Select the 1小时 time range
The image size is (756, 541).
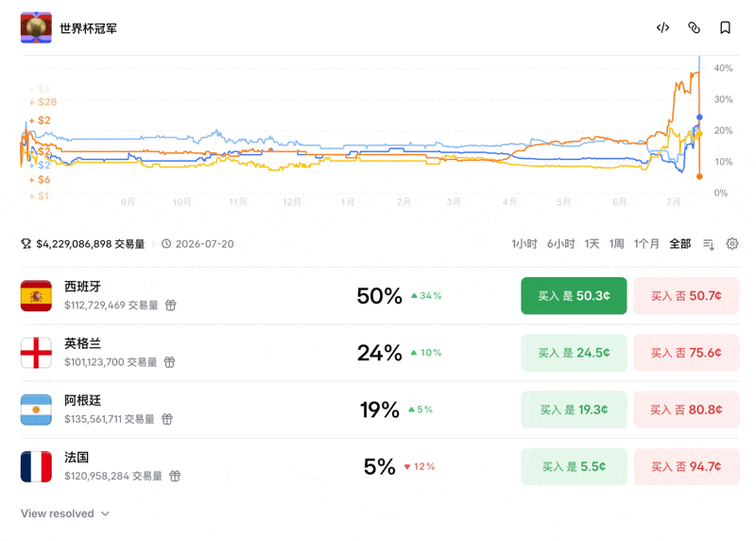(x=524, y=244)
